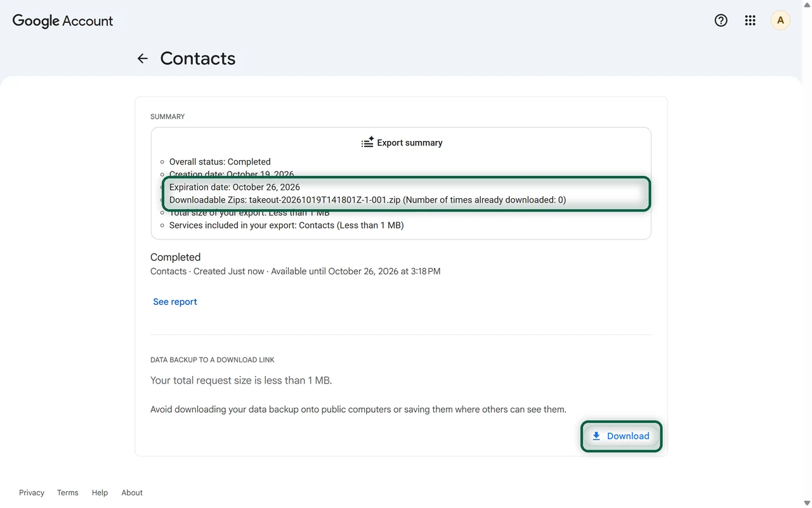Click the scrollbar down arrow

pyautogui.click(x=807, y=504)
